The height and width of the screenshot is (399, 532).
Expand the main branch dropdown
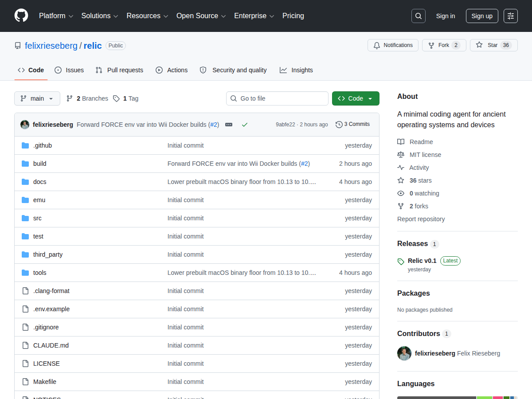coord(37,98)
